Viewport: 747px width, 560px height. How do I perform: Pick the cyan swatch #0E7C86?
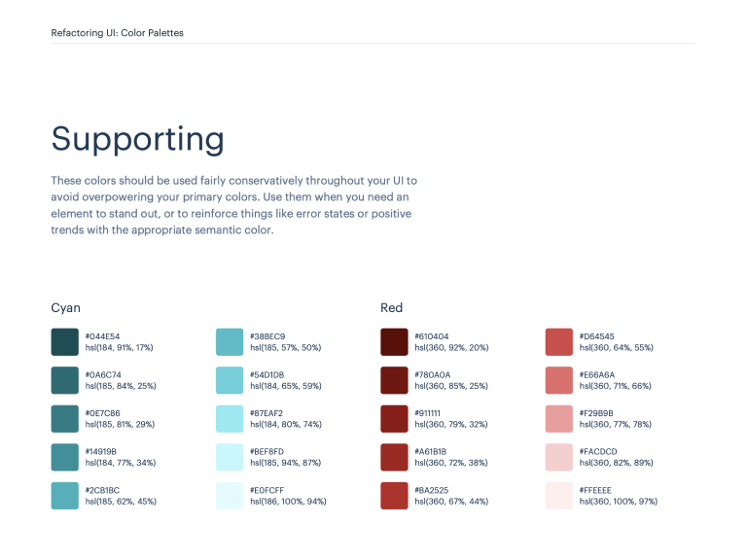(65, 419)
